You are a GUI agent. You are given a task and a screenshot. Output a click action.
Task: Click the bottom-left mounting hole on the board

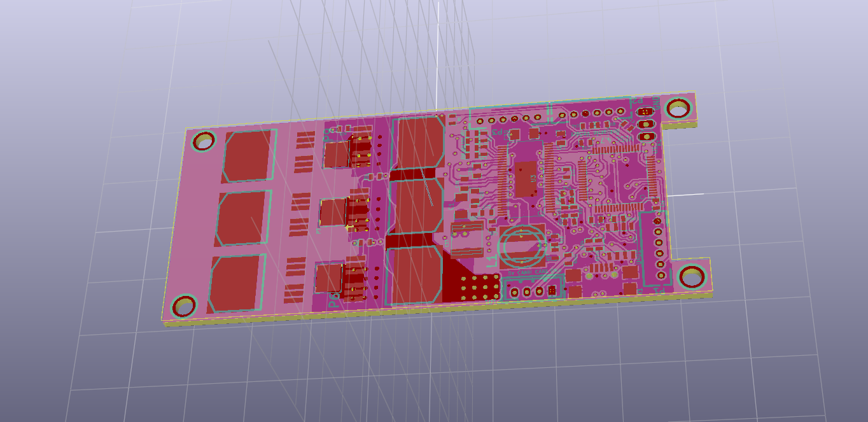pyautogui.click(x=185, y=306)
